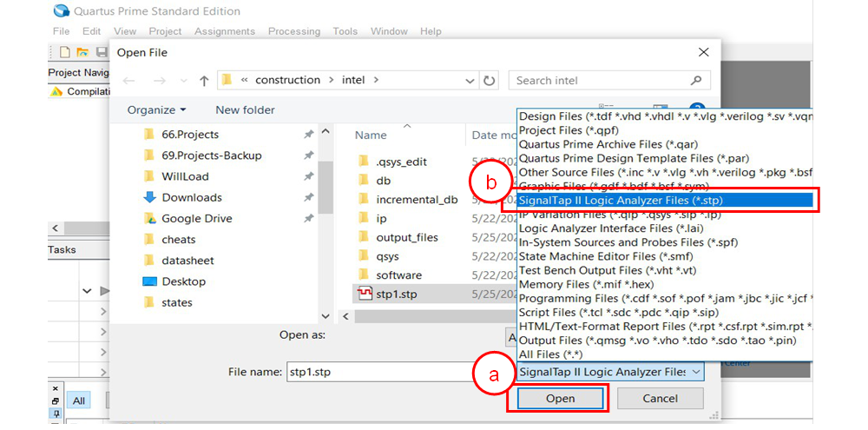Viewport: 868px width, 430px height.
Task: Click the pin icon next to 66.Projects
Action: point(309,135)
